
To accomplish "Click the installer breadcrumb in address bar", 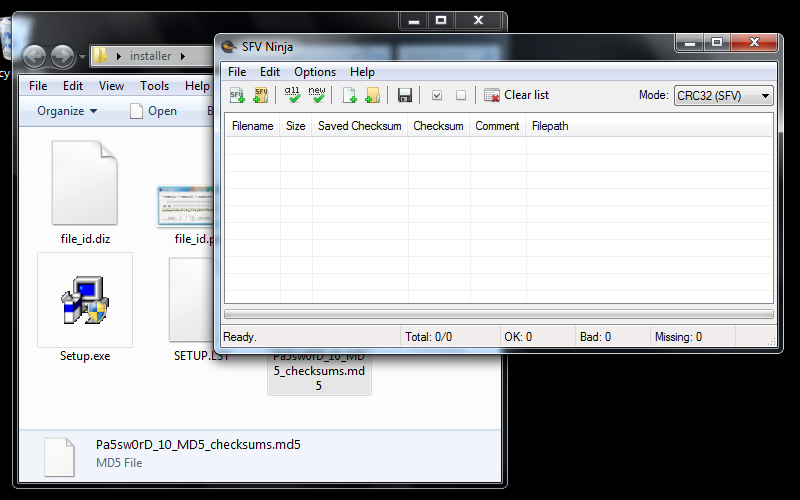I will pos(151,56).
